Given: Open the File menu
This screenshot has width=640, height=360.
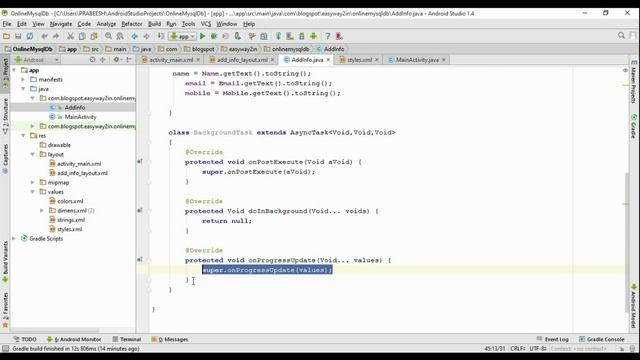Looking at the screenshot, I should (7, 24).
